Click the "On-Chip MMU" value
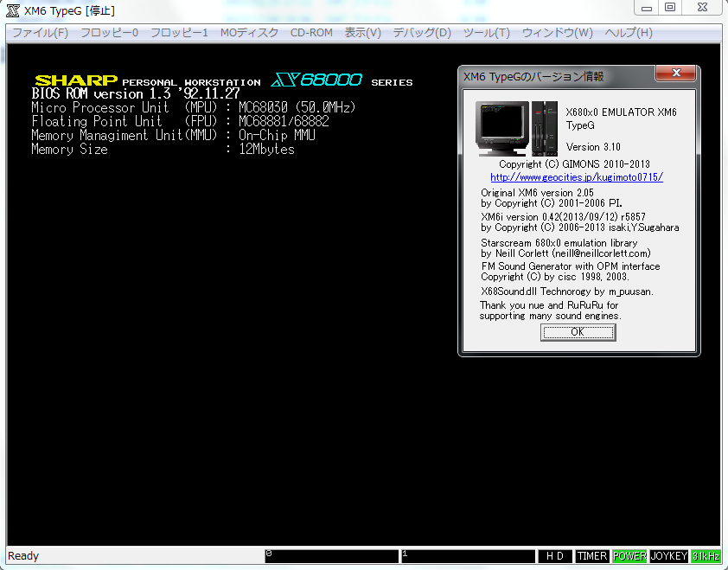Image resolution: width=728 pixels, height=570 pixels. (x=277, y=135)
